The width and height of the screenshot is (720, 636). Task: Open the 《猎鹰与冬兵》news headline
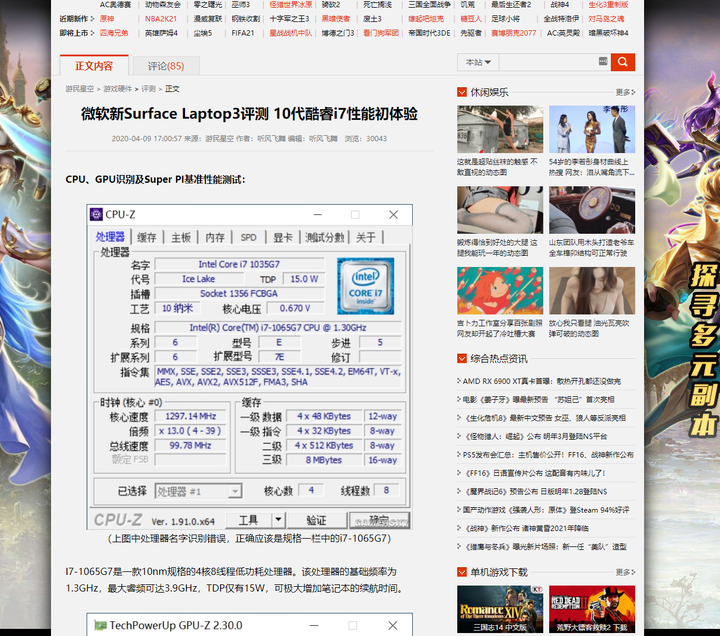pos(545,546)
